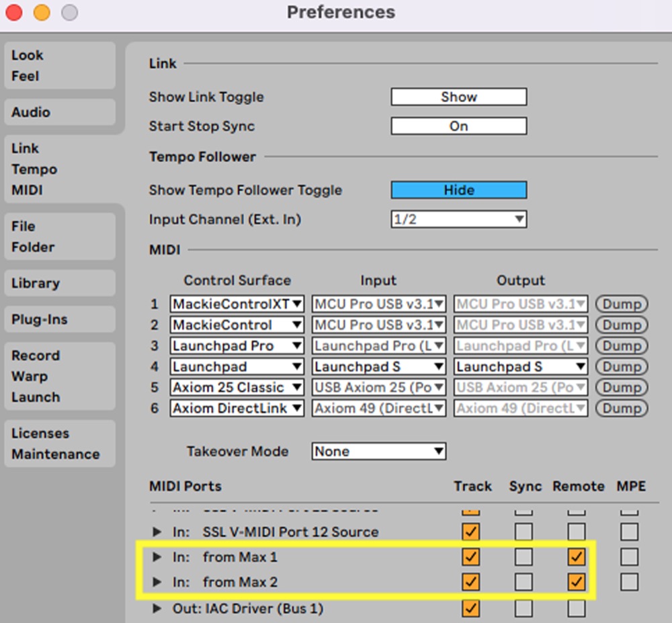
Task: Toggle Track for Out: IAC Driver Bus 1
Action: [x=470, y=608]
